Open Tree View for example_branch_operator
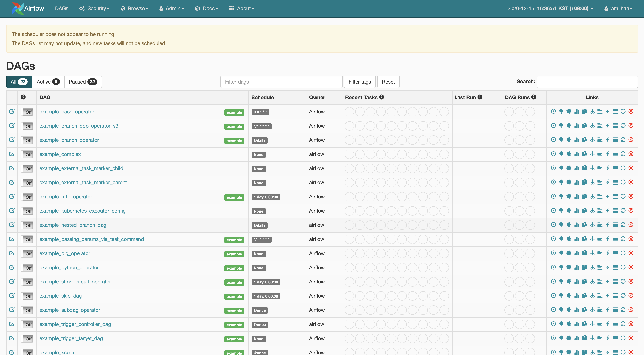644x355 pixels. 561,140
